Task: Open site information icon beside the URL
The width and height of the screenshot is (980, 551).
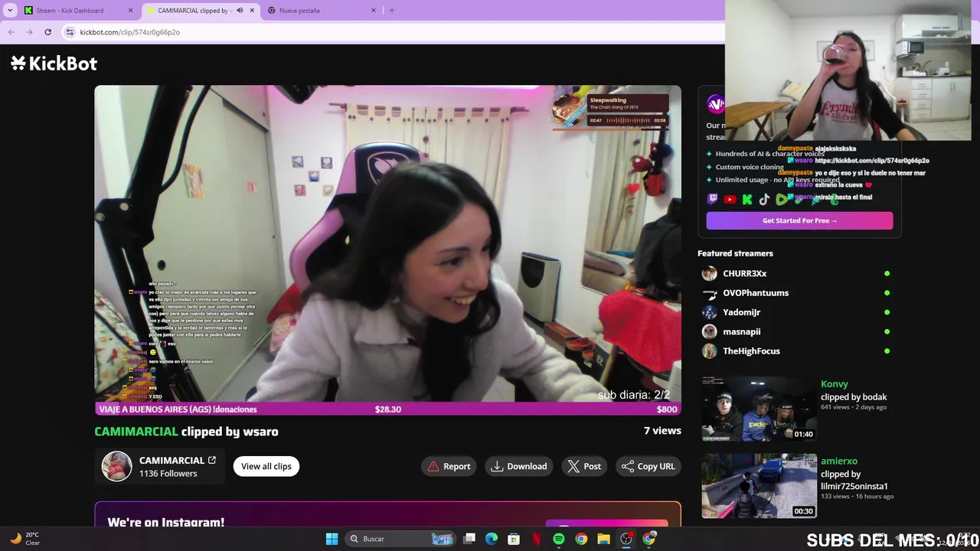Action: 70,32
